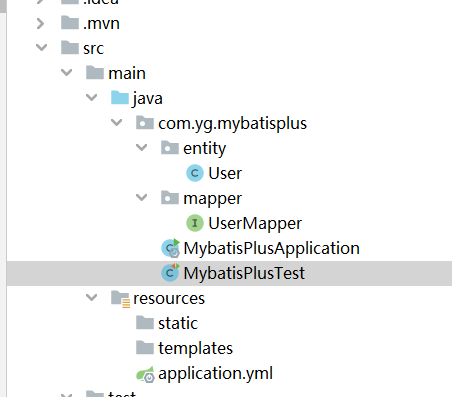Click the entity package icon

click(170, 148)
